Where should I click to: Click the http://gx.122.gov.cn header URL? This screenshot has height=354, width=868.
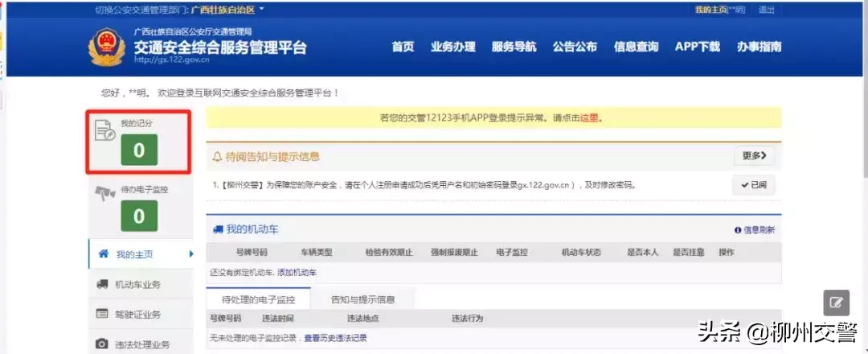click(x=172, y=60)
